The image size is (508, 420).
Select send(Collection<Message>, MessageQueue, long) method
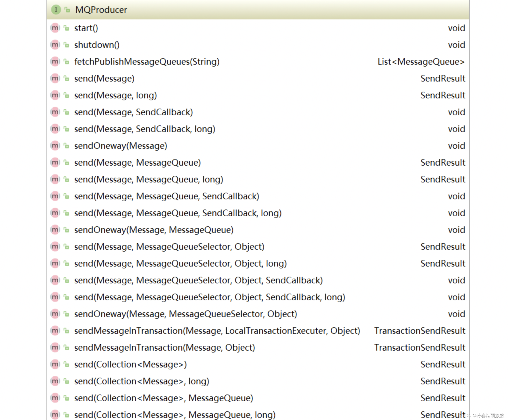pos(175,415)
